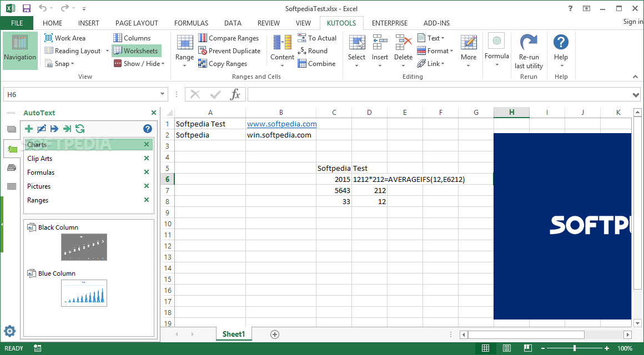
Task: Open the Insert tools dropdown
Action: [380, 50]
